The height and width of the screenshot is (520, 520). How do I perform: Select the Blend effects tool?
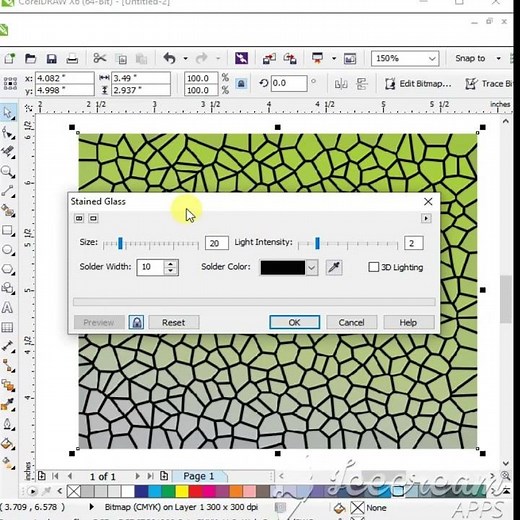7,385
